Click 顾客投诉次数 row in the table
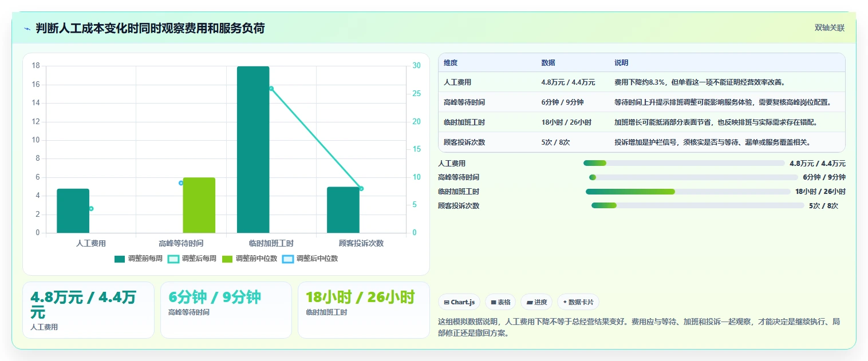Image resolution: width=868 pixels, height=361 pixels. [642, 142]
